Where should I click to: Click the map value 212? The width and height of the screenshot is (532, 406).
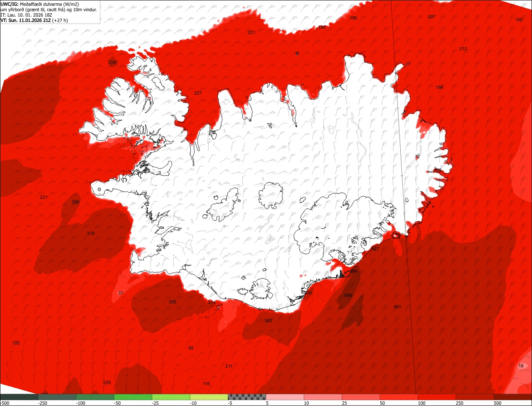click(x=463, y=49)
